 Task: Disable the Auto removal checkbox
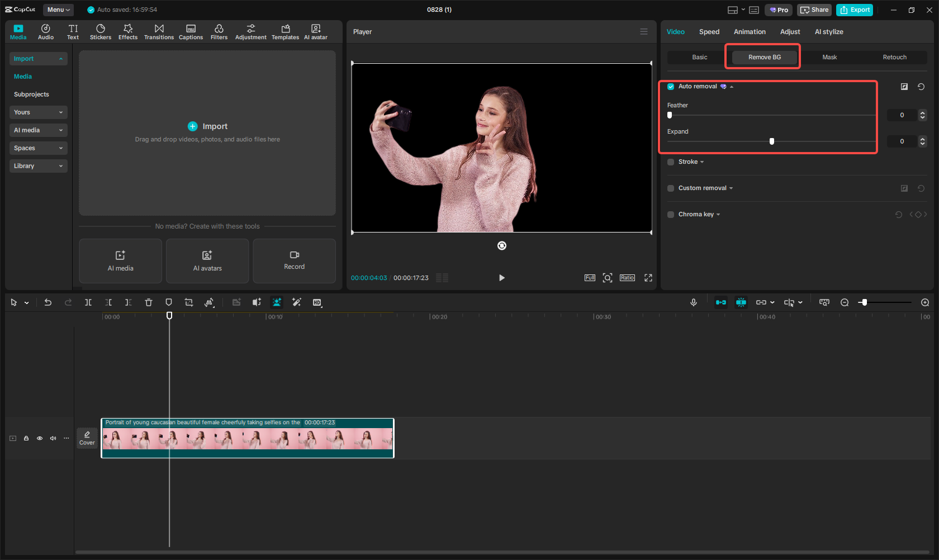click(x=671, y=87)
